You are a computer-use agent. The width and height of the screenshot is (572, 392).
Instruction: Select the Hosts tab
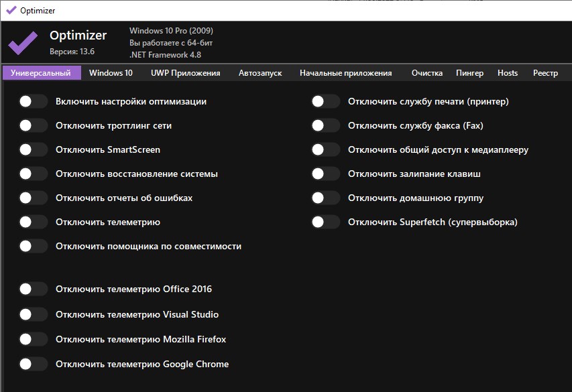pos(508,73)
